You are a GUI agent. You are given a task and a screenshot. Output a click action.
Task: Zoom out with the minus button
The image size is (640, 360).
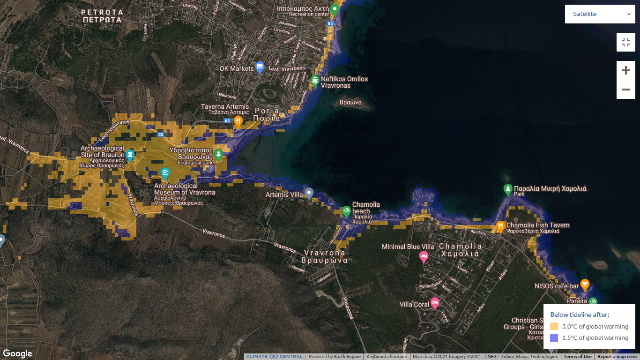[625, 89]
